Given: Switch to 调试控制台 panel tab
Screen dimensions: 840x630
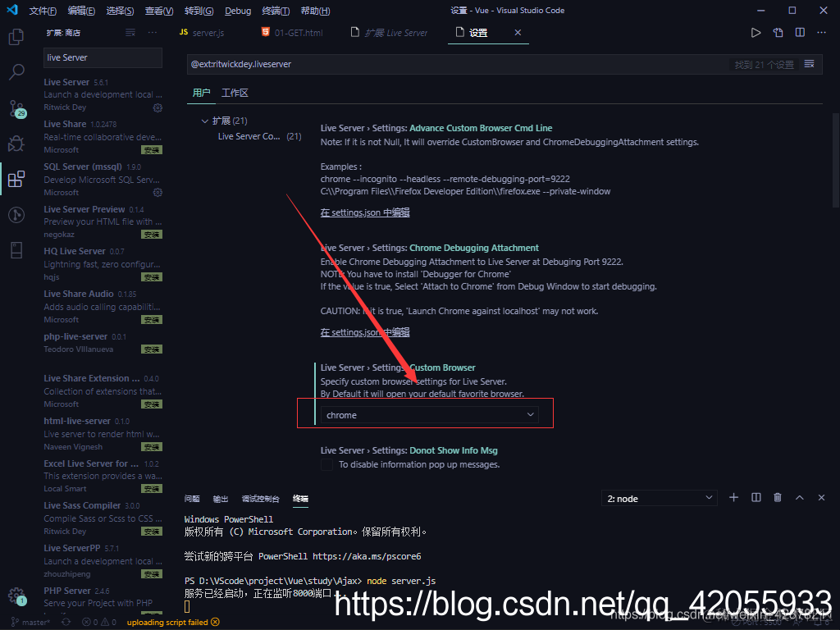Looking at the screenshot, I should pyautogui.click(x=260, y=499).
